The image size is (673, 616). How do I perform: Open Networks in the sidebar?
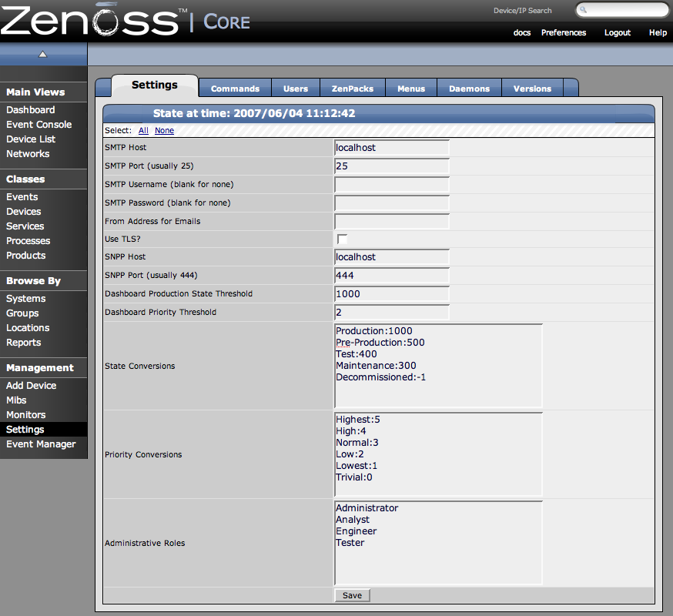28,154
